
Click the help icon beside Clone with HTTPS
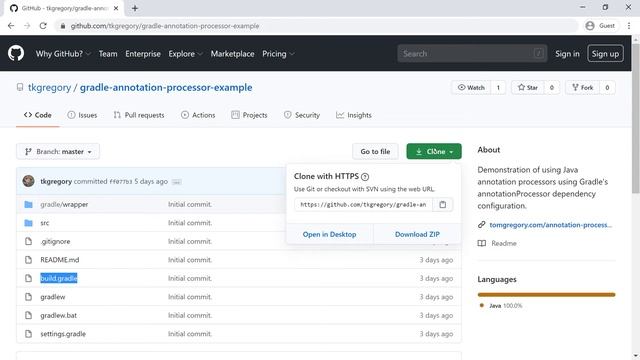point(365,177)
